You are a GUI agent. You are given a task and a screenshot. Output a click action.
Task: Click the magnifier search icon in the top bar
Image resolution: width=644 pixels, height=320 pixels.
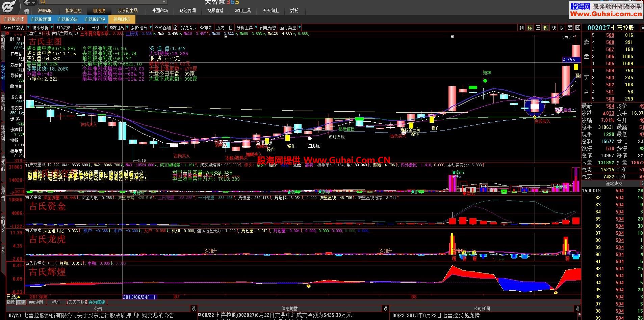(43, 2)
